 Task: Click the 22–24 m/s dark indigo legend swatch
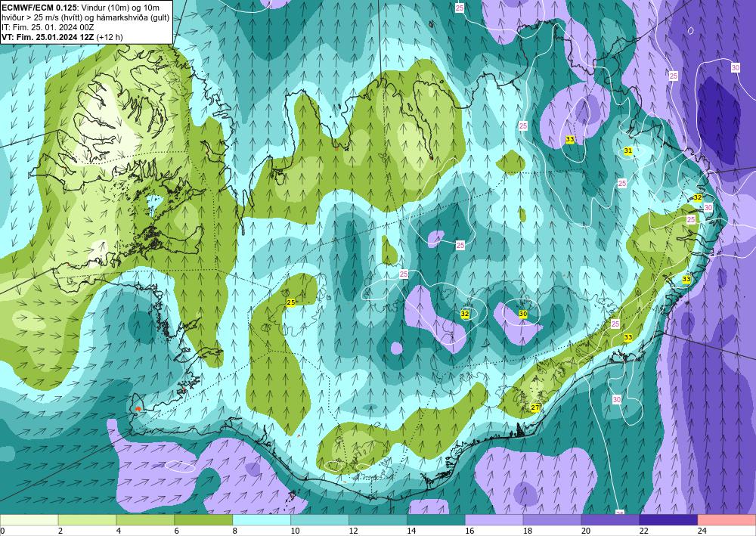tap(668, 520)
